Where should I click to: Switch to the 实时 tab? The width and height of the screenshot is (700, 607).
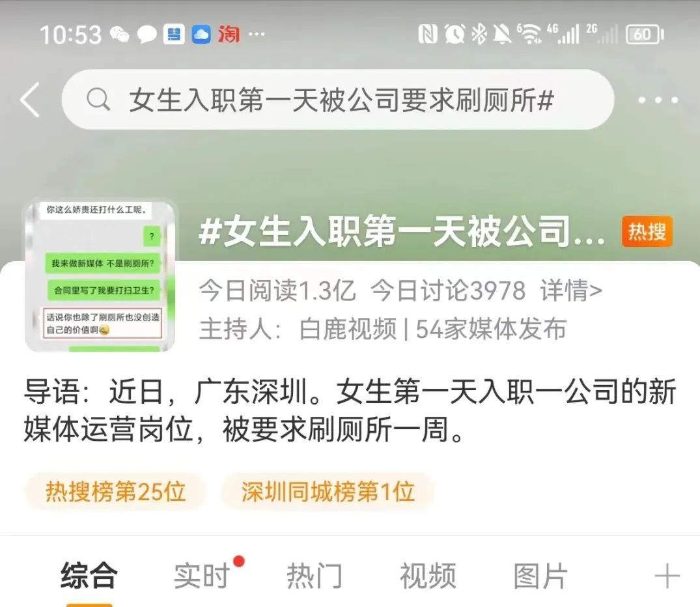point(201,576)
